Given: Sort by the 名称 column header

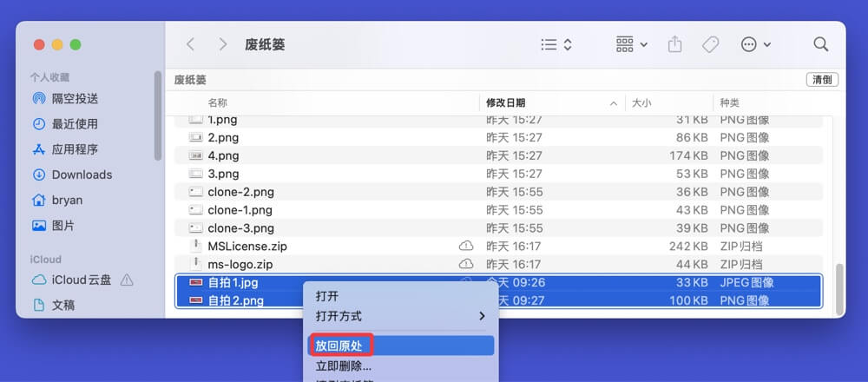Looking at the screenshot, I should pyautogui.click(x=218, y=103).
